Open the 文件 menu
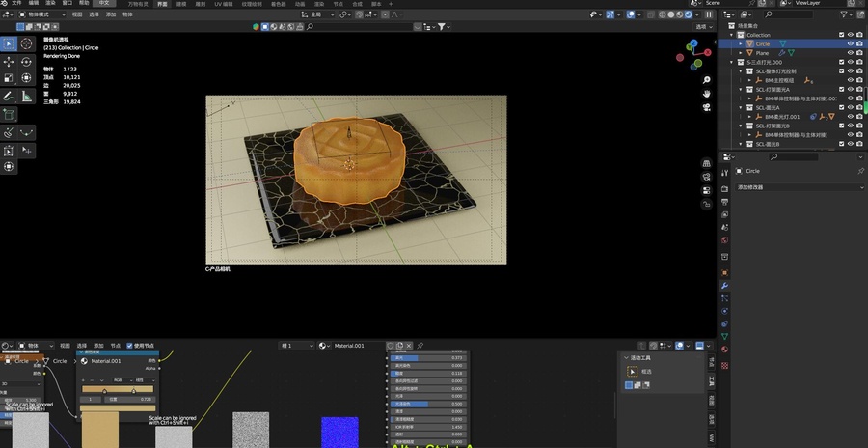 click(16, 3)
